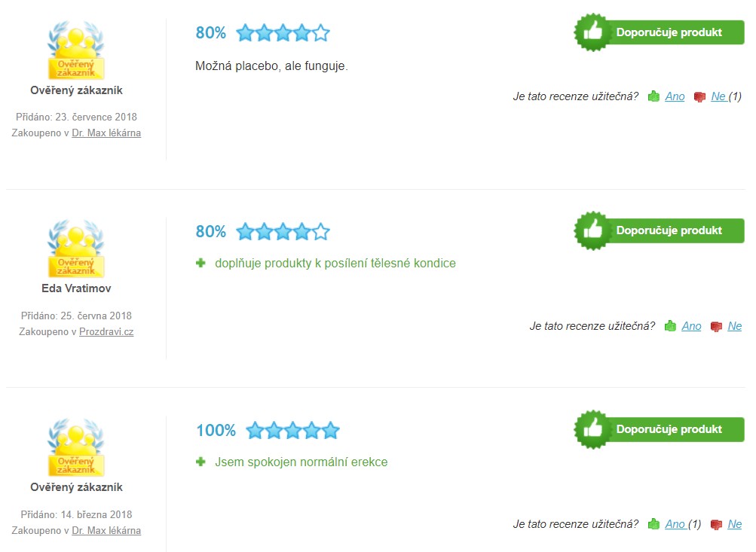This screenshot has width=756, height=552.
Task: Click five-star rating of 100% review
Action: click(x=292, y=430)
